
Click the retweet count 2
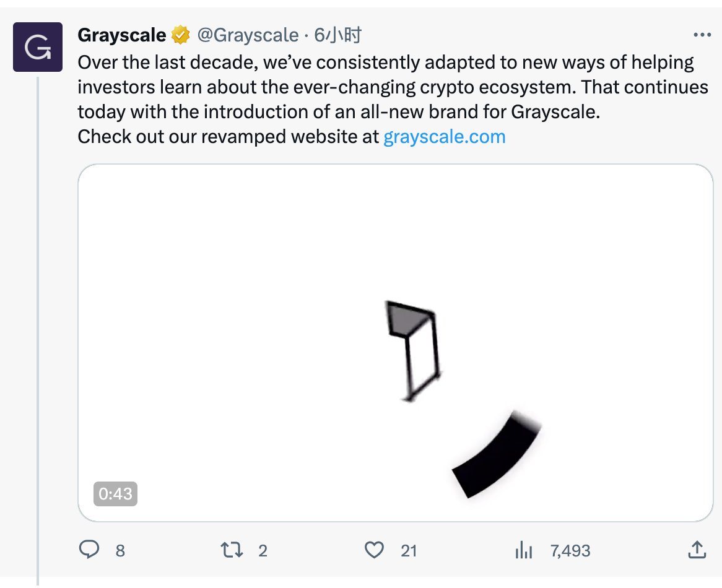click(x=263, y=550)
